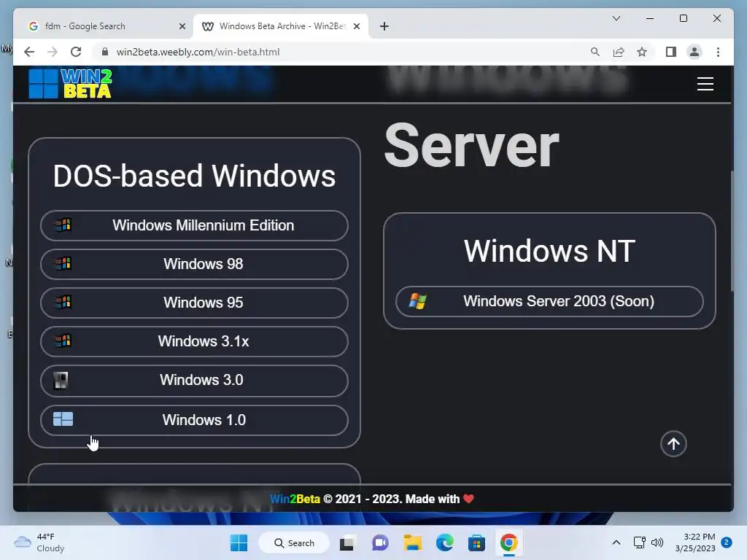This screenshot has height=560, width=747.
Task: Click the Chrome taskbar icon
Action: tap(508, 542)
